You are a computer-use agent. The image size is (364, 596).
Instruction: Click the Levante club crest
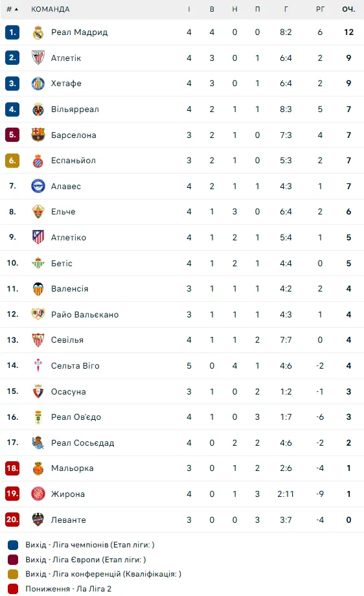coord(38,519)
